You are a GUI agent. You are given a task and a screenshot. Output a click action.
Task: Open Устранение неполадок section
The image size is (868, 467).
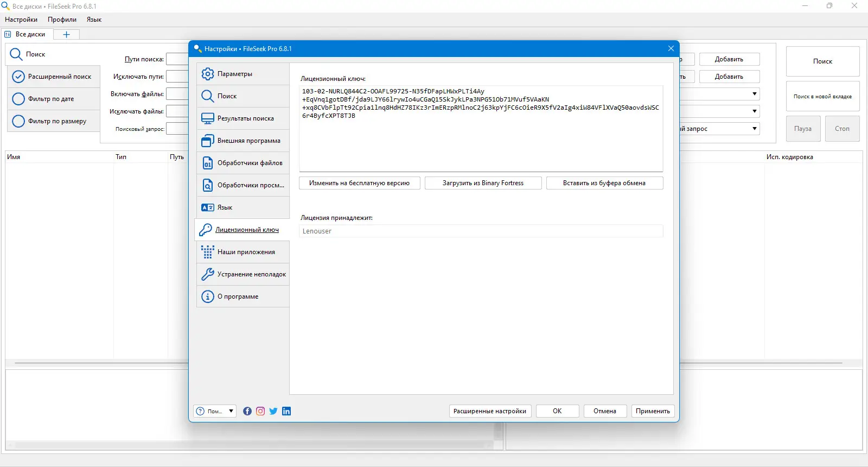242,274
